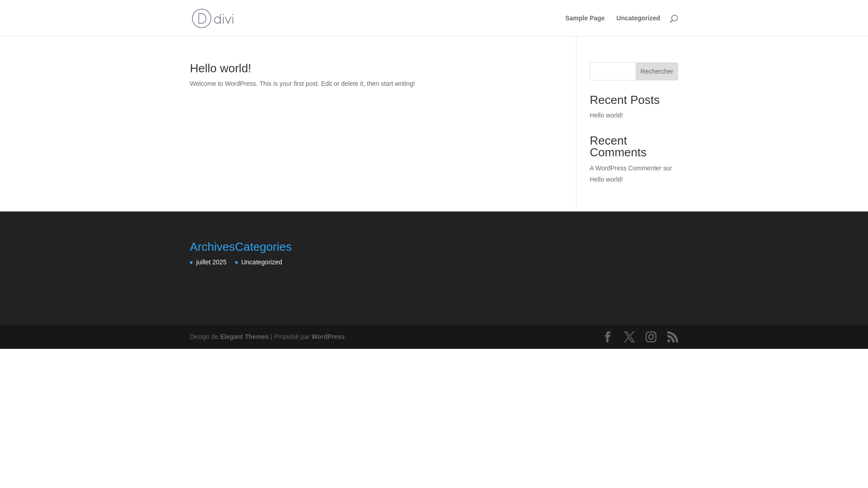Click the Archives footer heading
The width and height of the screenshot is (868, 488).
(x=212, y=247)
